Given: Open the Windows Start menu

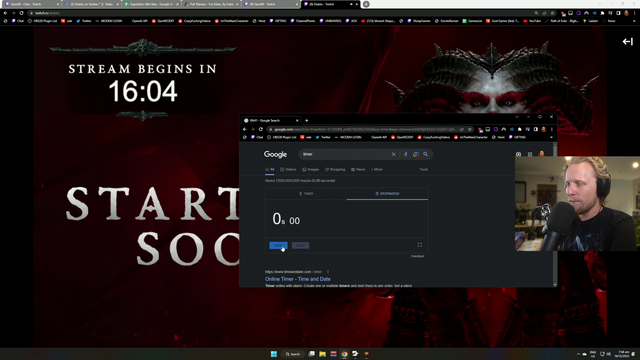Looking at the screenshot, I should point(274,354).
